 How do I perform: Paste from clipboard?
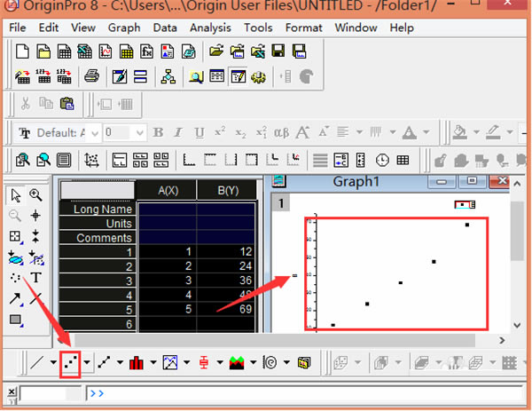coord(66,104)
